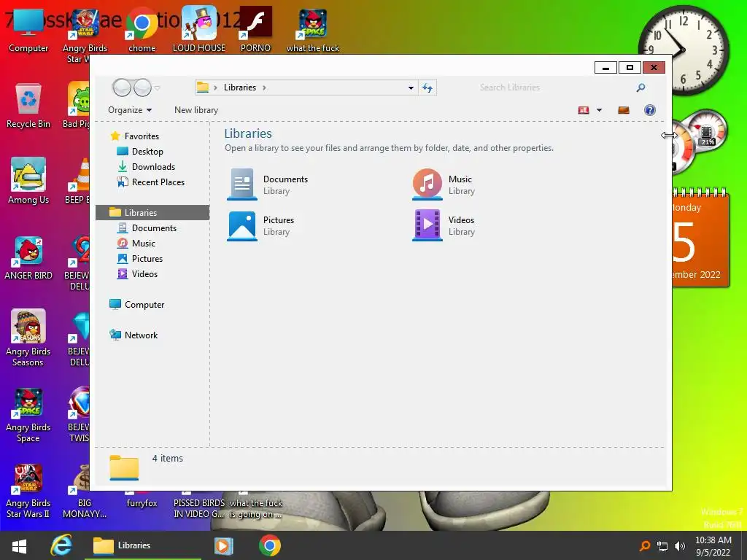The width and height of the screenshot is (747, 560).
Task: Open the Organize menu
Action: 130,110
